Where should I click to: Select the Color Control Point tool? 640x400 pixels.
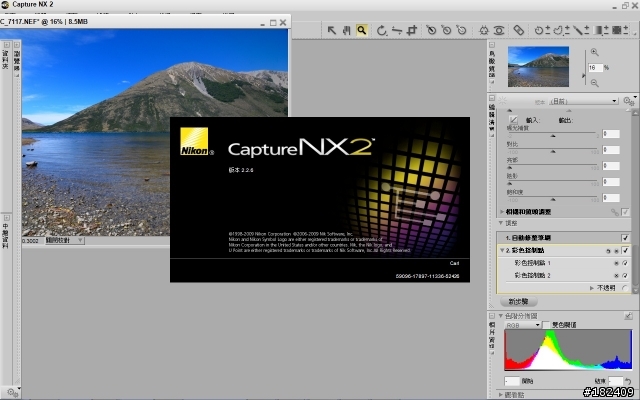tap(484, 30)
